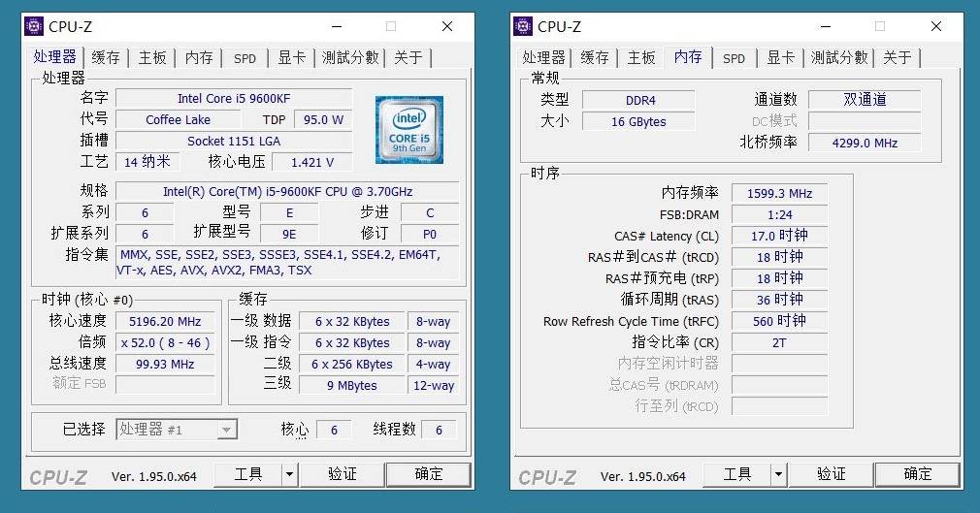Minimize the right CPU-Z window
Screen dimensions: 980x513
pyautogui.click(x=826, y=26)
